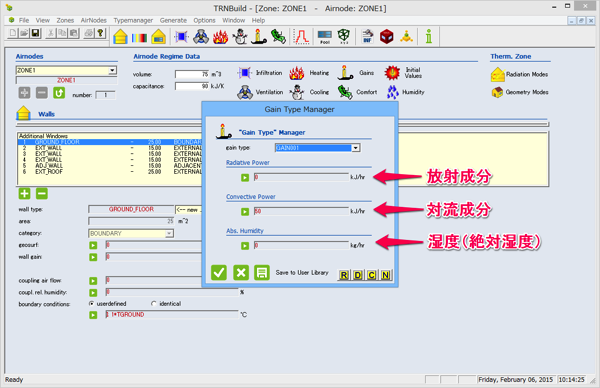Toggle the wall gain green arrow button
Image resolution: width=600 pixels, height=388 pixels.
pos(93,257)
